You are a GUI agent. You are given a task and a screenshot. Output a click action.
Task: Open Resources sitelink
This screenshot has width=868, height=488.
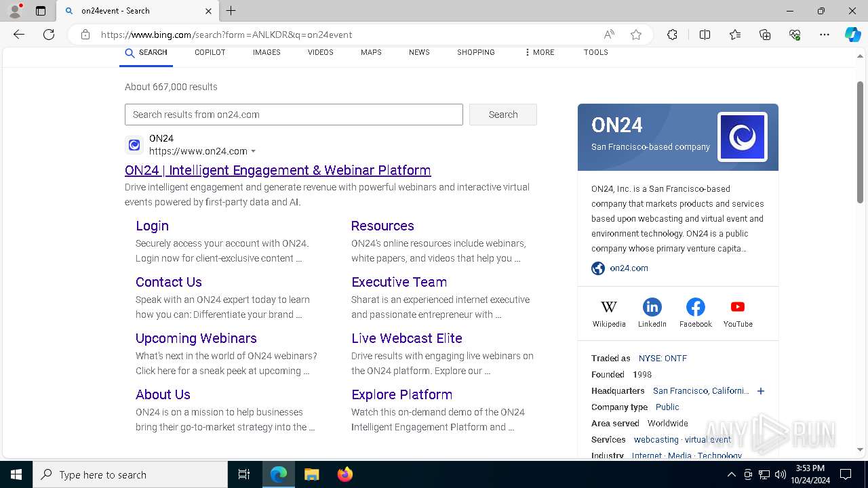pyautogui.click(x=382, y=226)
